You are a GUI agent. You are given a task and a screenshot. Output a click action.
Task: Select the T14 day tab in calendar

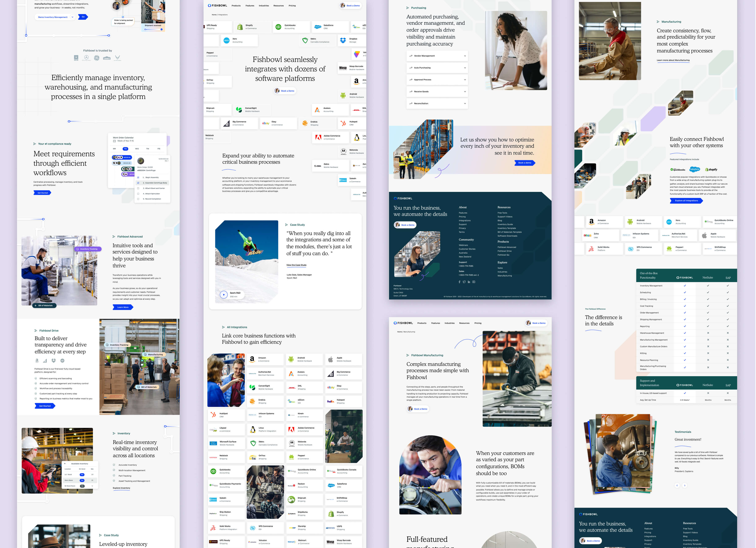148,149
